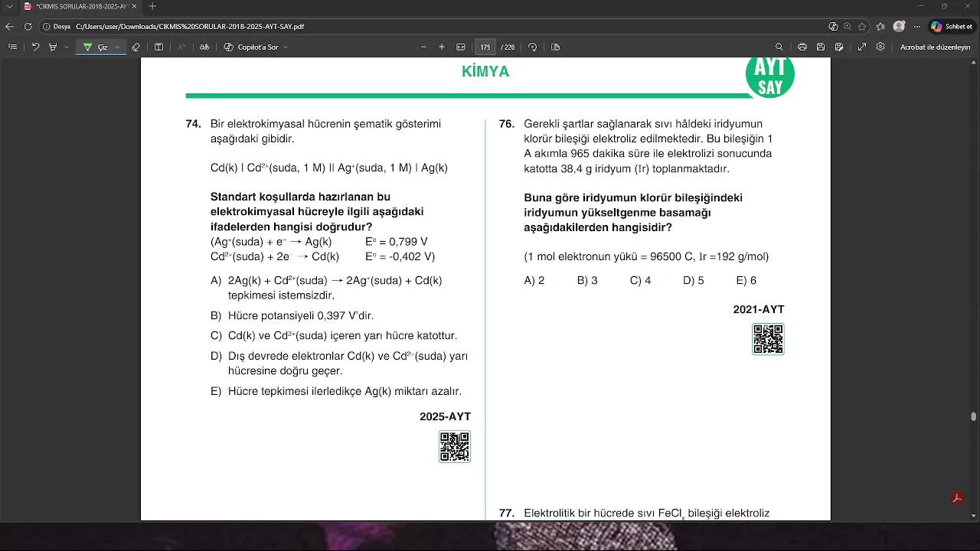980x551 pixels.
Task: Click option "B) Hücre potansiyeli 0,397 V'dir."
Action: pyautogui.click(x=292, y=315)
